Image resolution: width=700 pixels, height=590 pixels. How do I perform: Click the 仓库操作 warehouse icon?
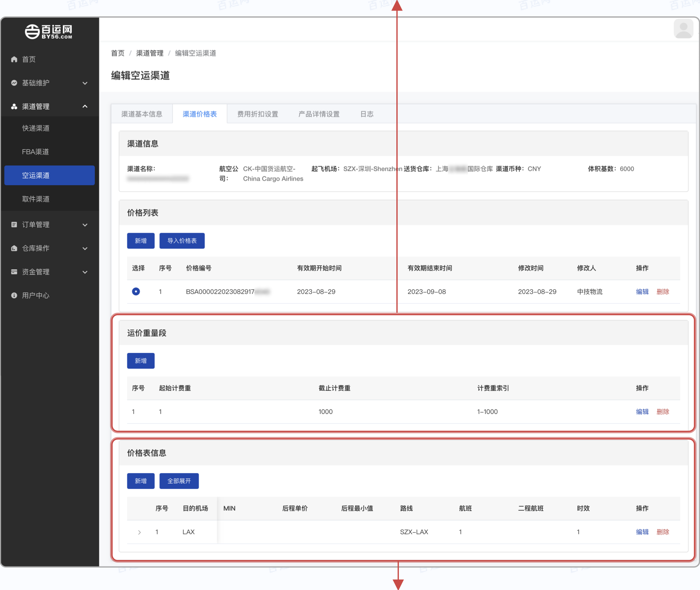[14, 248]
